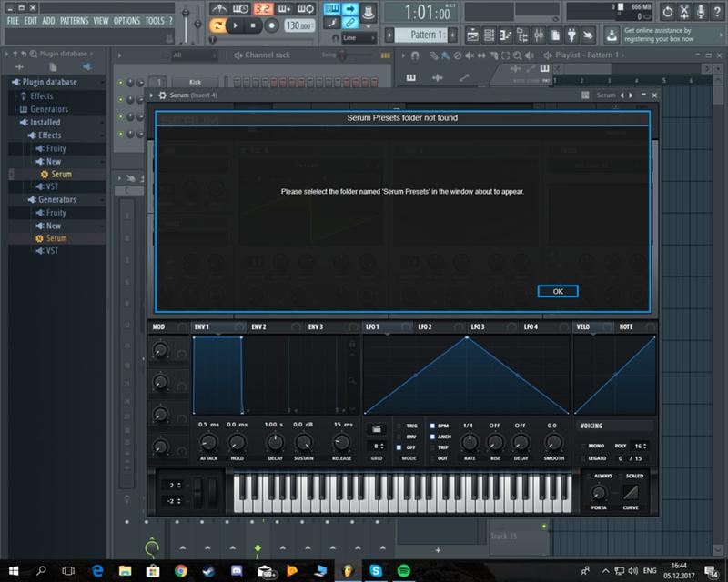The image size is (728, 582).
Task: Open the ADD menu
Action: pyautogui.click(x=48, y=21)
